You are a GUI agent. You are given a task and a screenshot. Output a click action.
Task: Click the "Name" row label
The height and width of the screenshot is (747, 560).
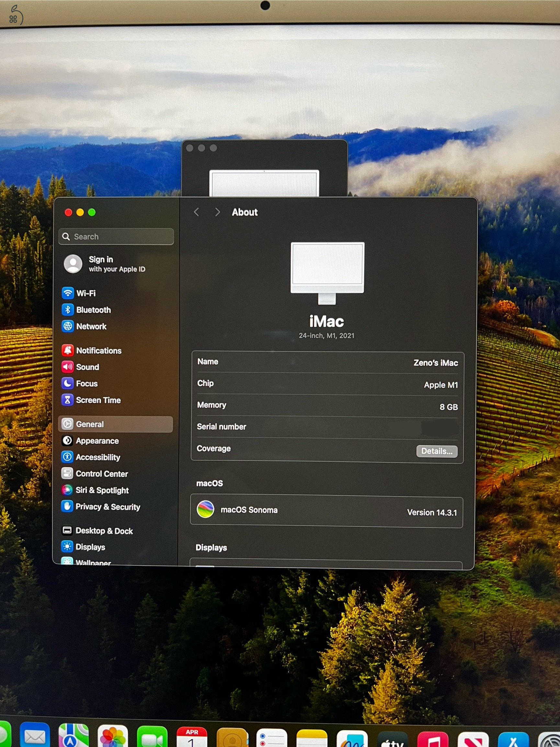pos(208,361)
